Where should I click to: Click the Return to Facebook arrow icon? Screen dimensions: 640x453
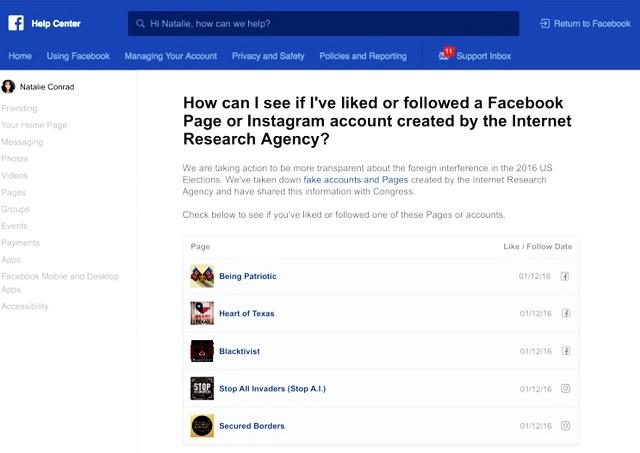click(x=545, y=23)
